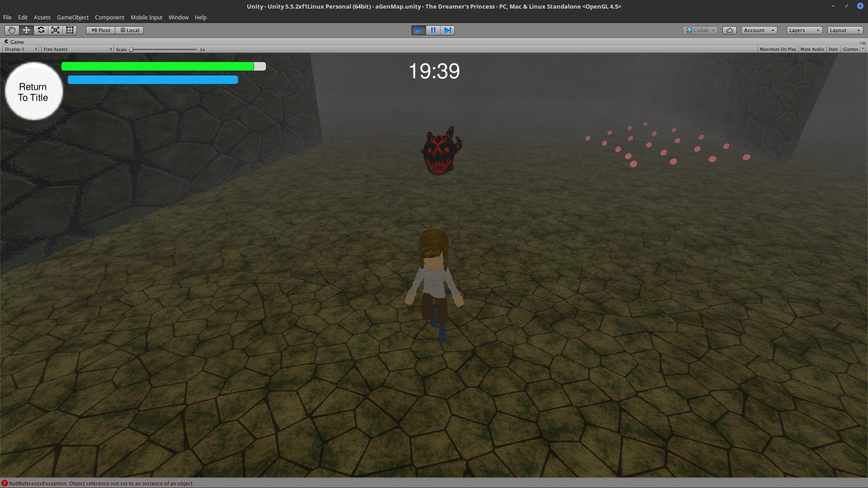Viewport: 868px width, 488px height.
Task: Click the 19:39 timer text
Action: (x=434, y=71)
